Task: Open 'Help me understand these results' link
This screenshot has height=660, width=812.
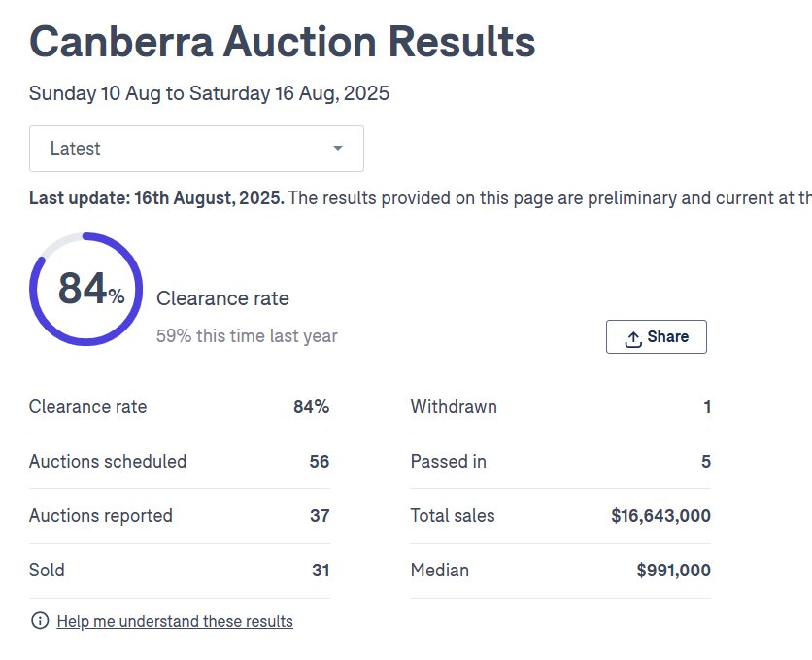Action: click(x=175, y=621)
